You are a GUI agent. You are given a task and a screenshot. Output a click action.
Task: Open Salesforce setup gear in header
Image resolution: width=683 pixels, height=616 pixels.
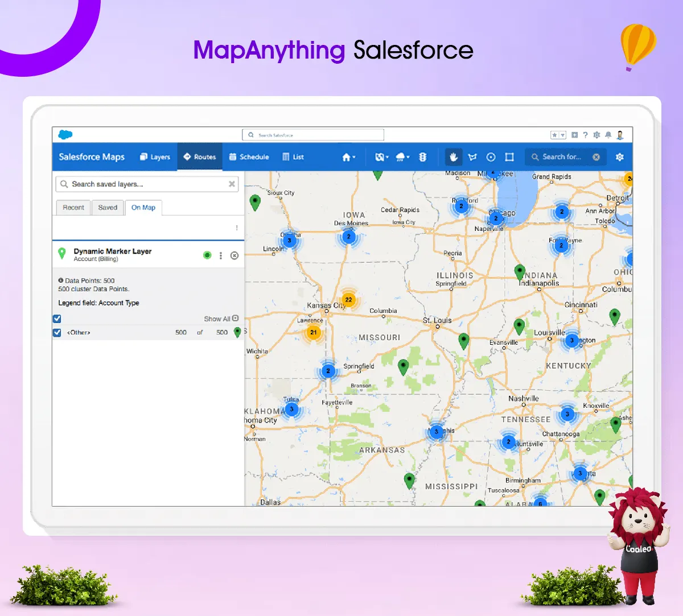pos(596,135)
